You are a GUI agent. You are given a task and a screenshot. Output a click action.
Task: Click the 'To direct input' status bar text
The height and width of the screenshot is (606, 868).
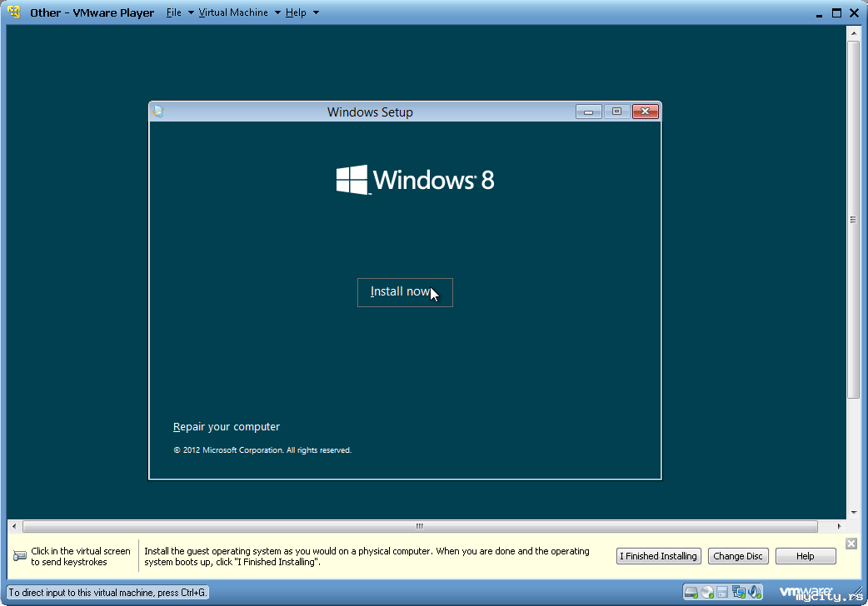pyautogui.click(x=107, y=593)
